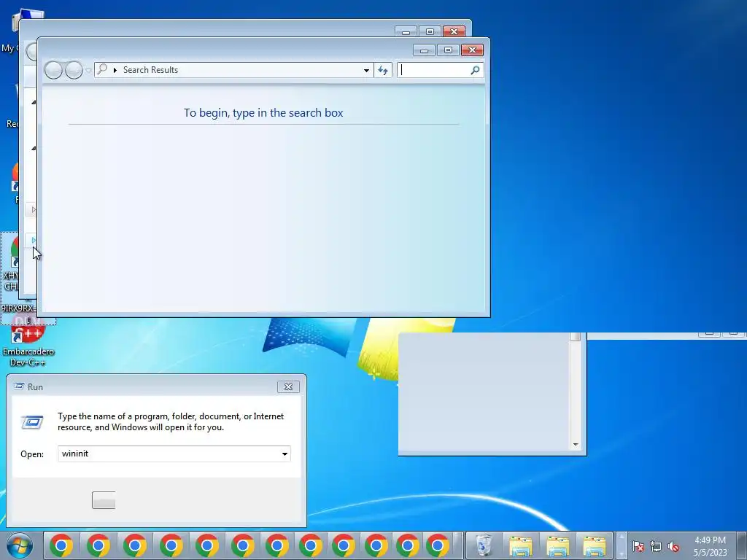The image size is (747, 560).
Task: Minimize the background Explorer window behind Search Results
Action: coord(406,32)
